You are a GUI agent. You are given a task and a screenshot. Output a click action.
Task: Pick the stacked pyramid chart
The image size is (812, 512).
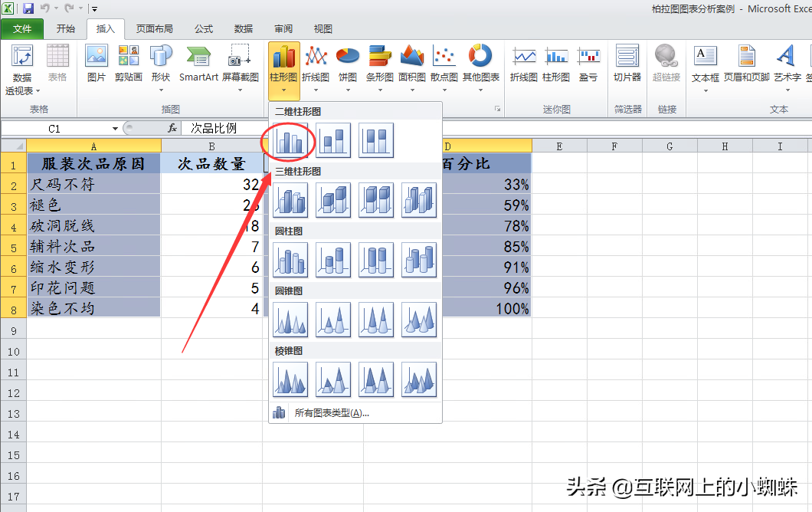click(x=333, y=380)
